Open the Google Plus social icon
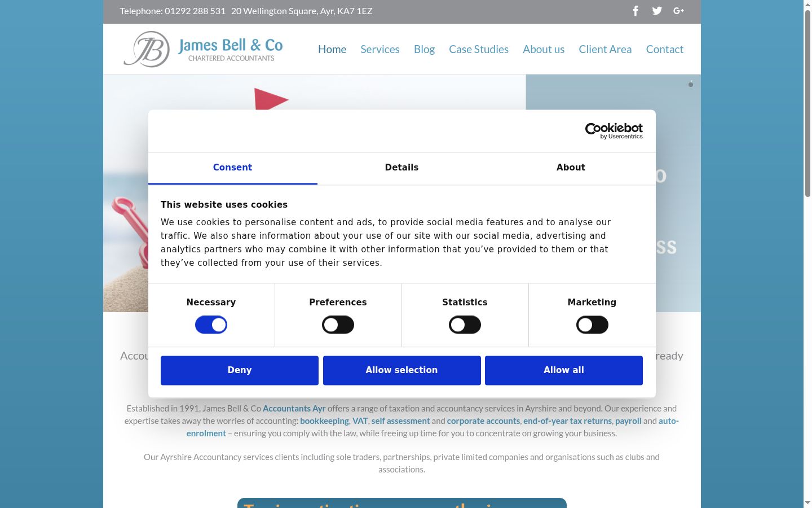 (678, 11)
